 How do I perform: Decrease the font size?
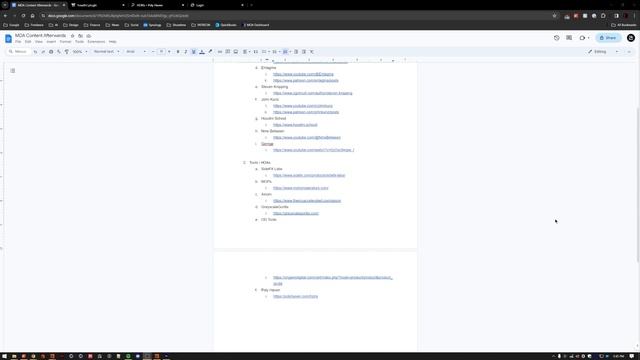click(153, 52)
